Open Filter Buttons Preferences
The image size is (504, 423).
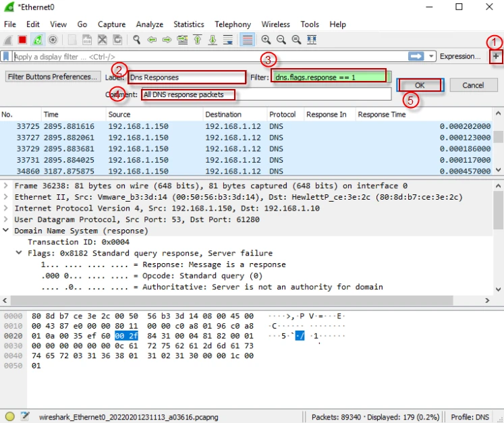click(x=52, y=77)
